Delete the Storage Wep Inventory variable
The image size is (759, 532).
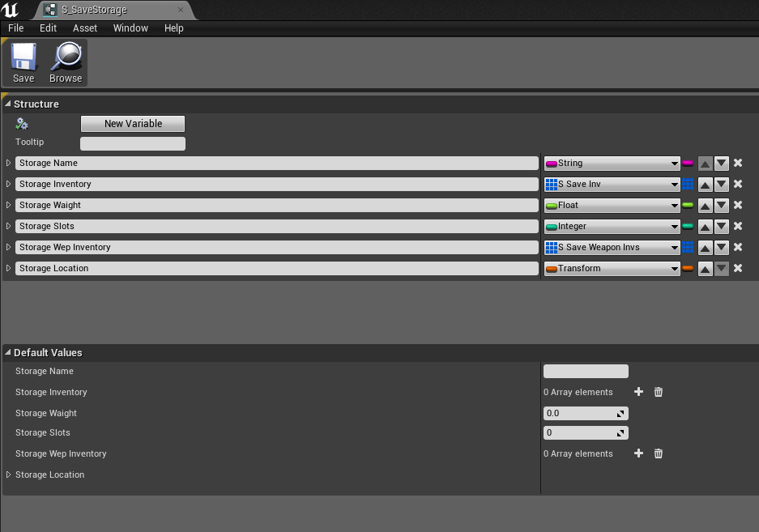pos(738,247)
